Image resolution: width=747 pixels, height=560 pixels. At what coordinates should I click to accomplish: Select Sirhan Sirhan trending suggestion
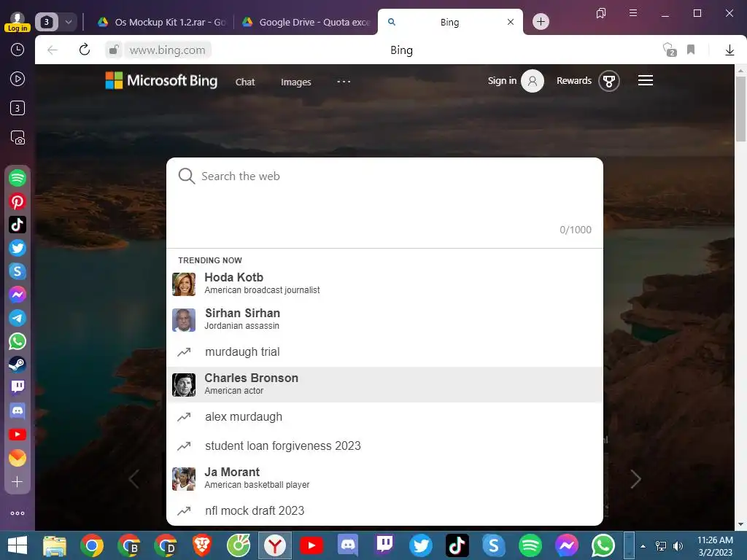pyautogui.click(x=384, y=319)
